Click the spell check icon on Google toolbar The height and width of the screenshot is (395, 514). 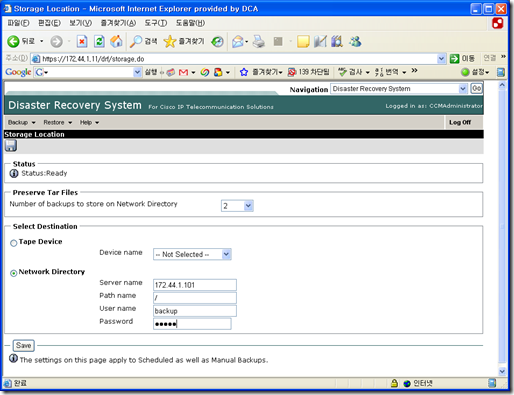click(342, 72)
